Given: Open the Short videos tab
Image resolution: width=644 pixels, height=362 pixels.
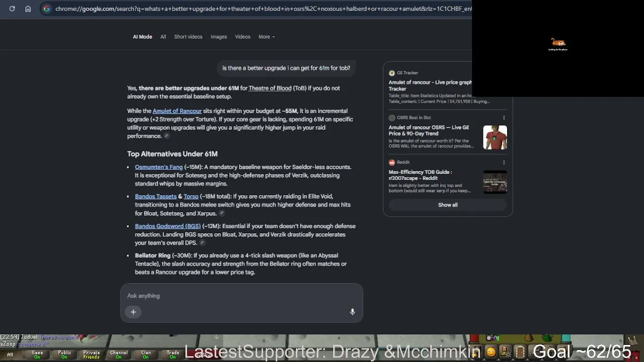Looking at the screenshot, I should click(x=188, y=37).
